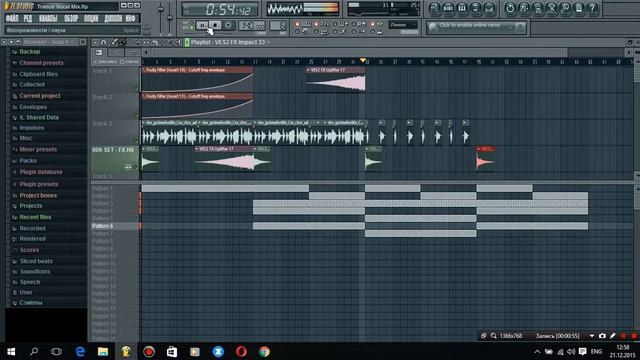Select the 000 SET - FX Hit track
The image size is (640, 360).
[115, 159]
